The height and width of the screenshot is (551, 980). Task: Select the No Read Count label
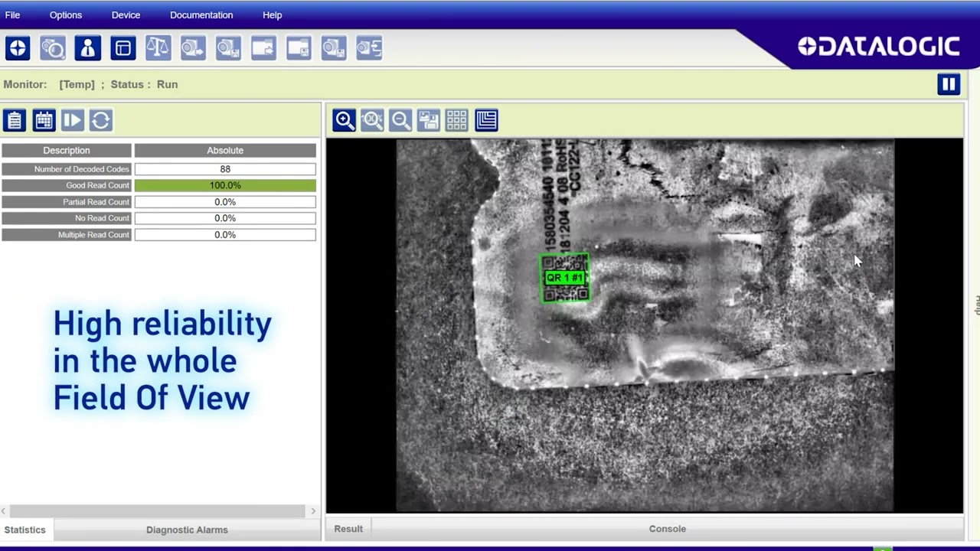67,218
